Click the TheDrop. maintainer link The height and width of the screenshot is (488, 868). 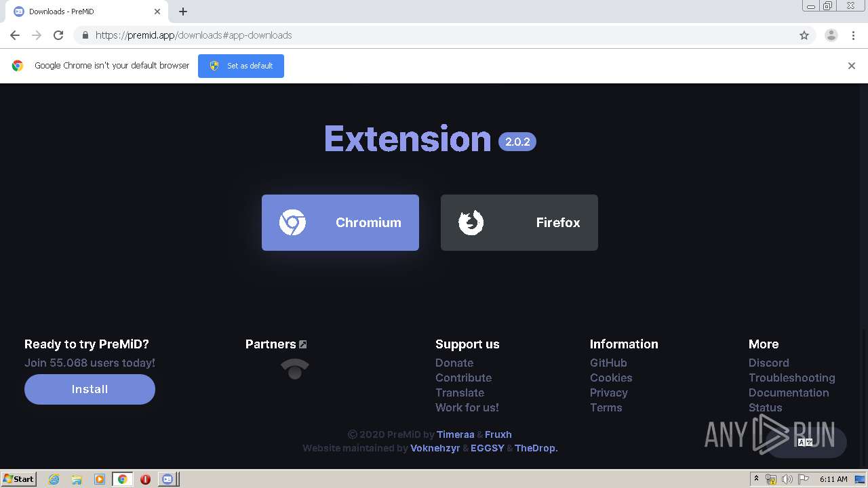[536, 448]
